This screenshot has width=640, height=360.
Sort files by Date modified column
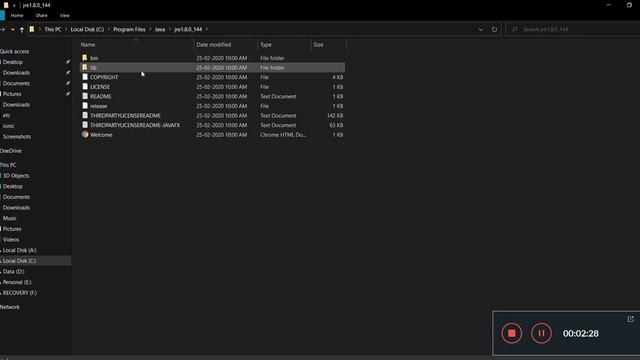[x=213, y=44]
